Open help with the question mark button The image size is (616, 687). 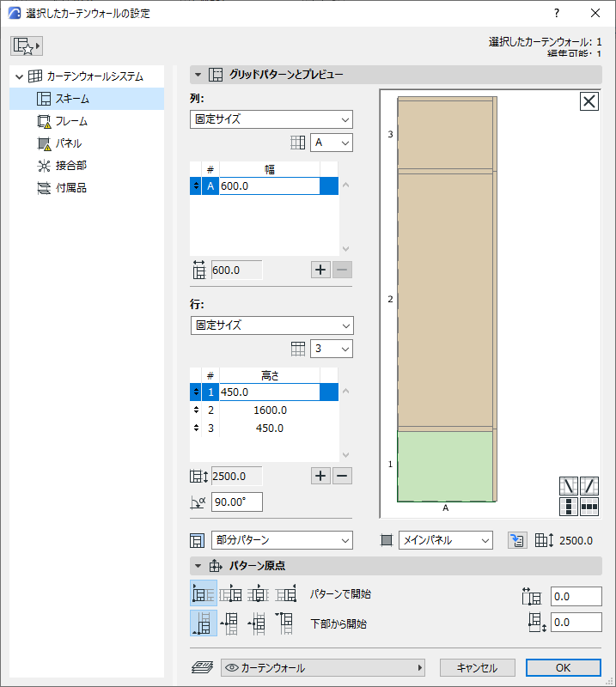(x=557, y=13)
